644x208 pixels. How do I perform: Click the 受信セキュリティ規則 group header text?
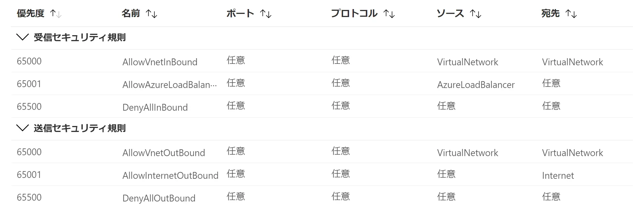coord(80,37)
